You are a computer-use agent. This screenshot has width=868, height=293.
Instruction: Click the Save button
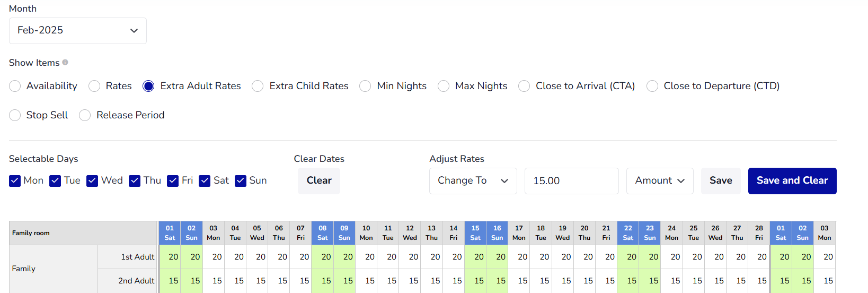(721, 181)
